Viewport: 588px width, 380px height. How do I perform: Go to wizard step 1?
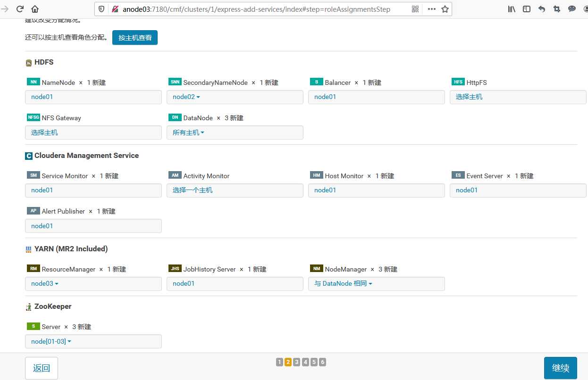coord(279,362)
